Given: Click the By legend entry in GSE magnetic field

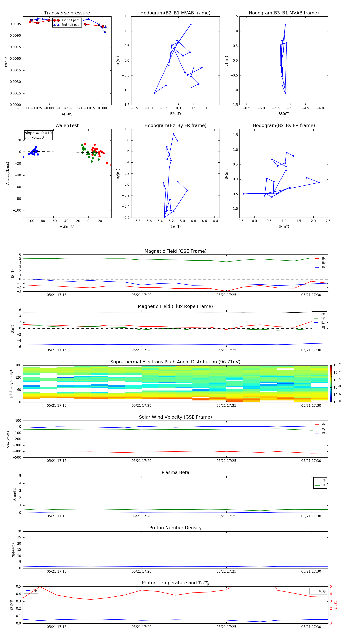Looking at the screenshot, I should click(x=320, y=263).
